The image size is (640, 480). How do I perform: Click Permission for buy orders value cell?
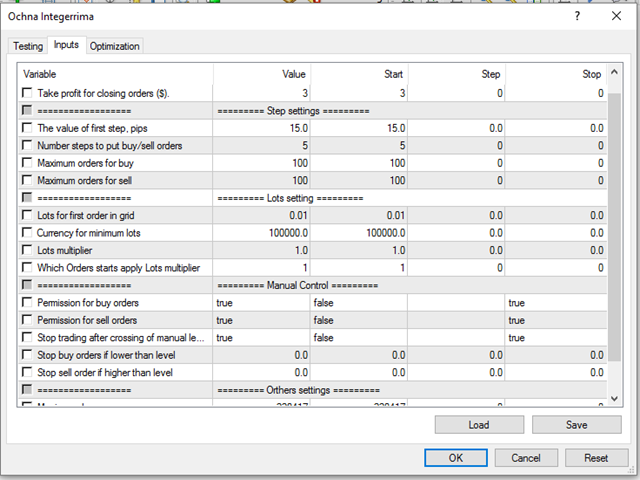pos(260,303)
